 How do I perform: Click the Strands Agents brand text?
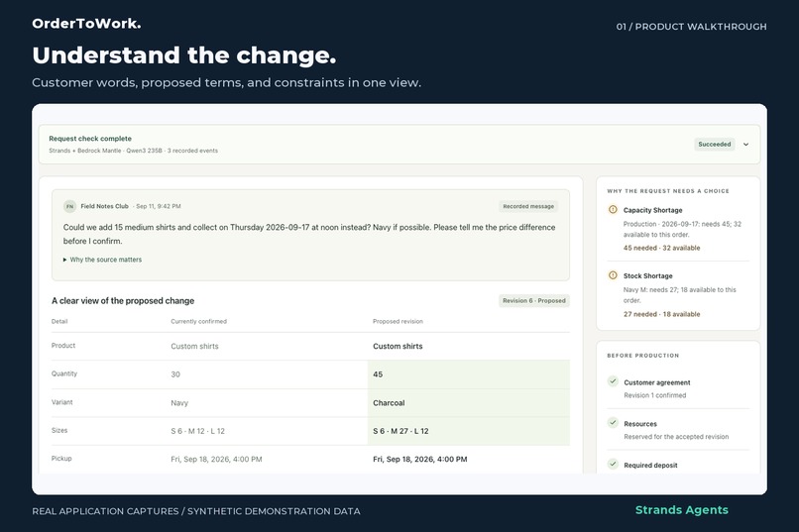tap(681, 510)
